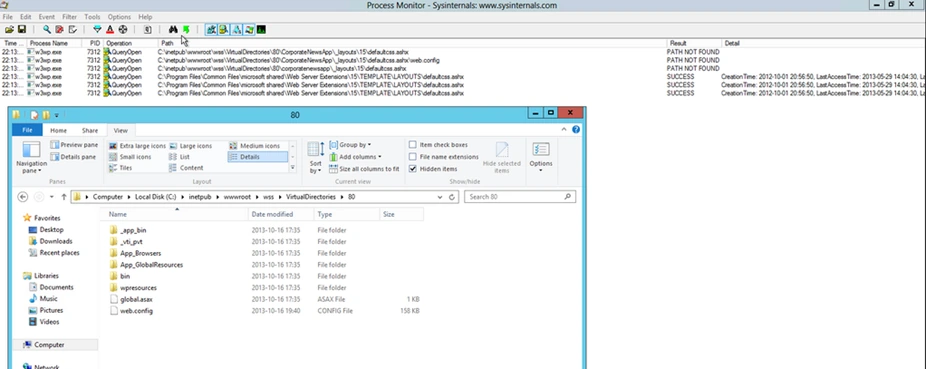Click the Clear display icon in Process Monitor
Screen dimensions: 926x369
click(x=73, y=30)
